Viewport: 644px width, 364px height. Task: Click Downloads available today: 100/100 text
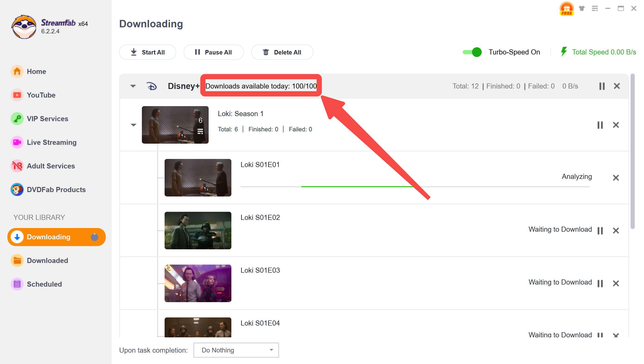261,86
